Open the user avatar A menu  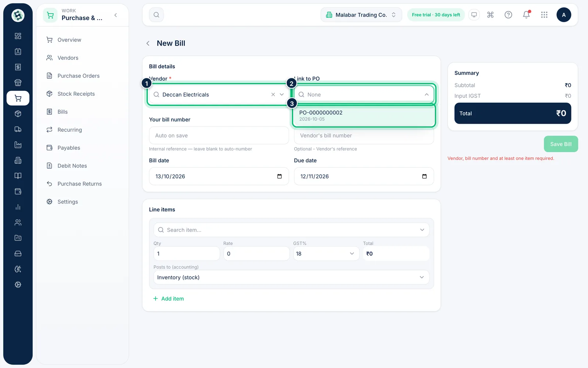(564, 15)
